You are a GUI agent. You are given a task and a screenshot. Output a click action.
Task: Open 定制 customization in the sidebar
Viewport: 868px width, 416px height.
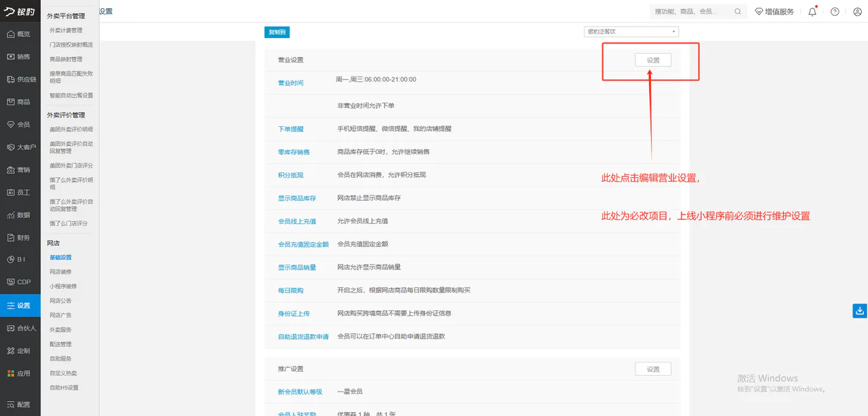point(20,351)
